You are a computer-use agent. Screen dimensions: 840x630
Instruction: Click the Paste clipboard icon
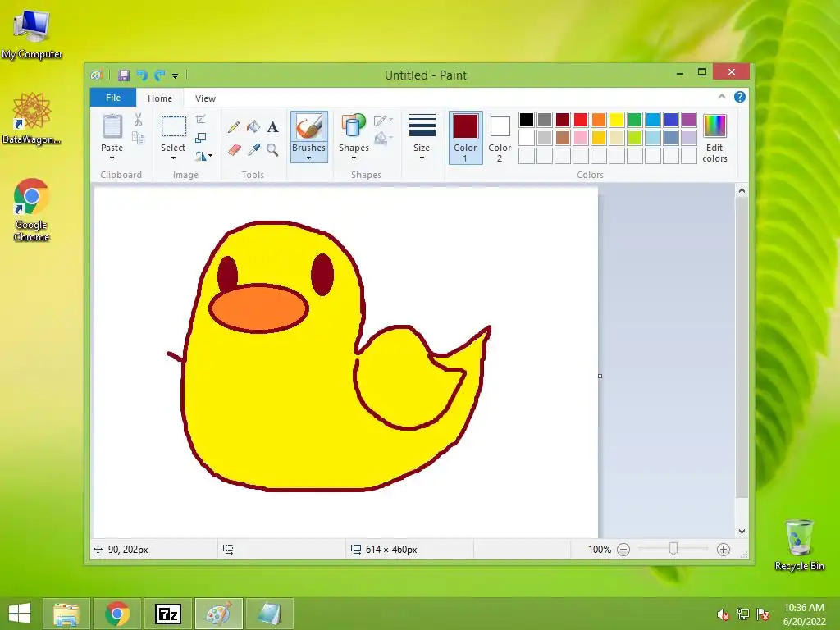coord(112,127)
